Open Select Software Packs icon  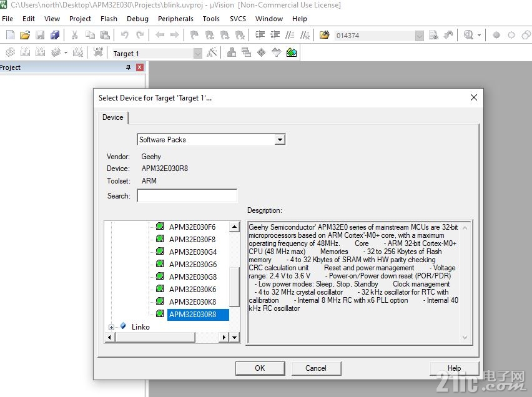277,52
